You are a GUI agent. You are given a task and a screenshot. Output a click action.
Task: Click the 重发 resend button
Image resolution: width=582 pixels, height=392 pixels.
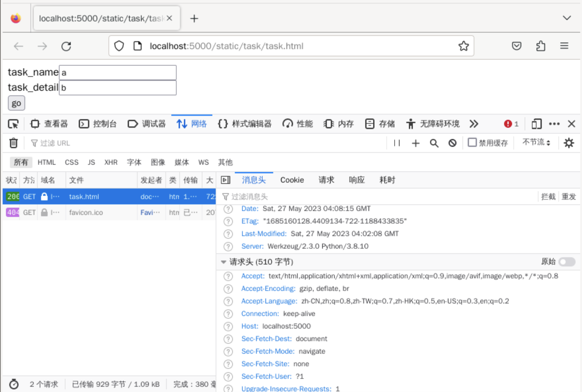pos(569,196)
